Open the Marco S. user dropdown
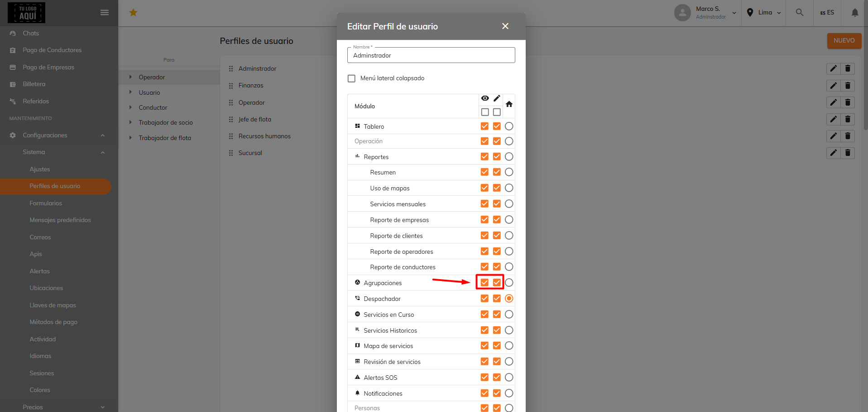Screen dimensions: 868x412 coord(734,13)
